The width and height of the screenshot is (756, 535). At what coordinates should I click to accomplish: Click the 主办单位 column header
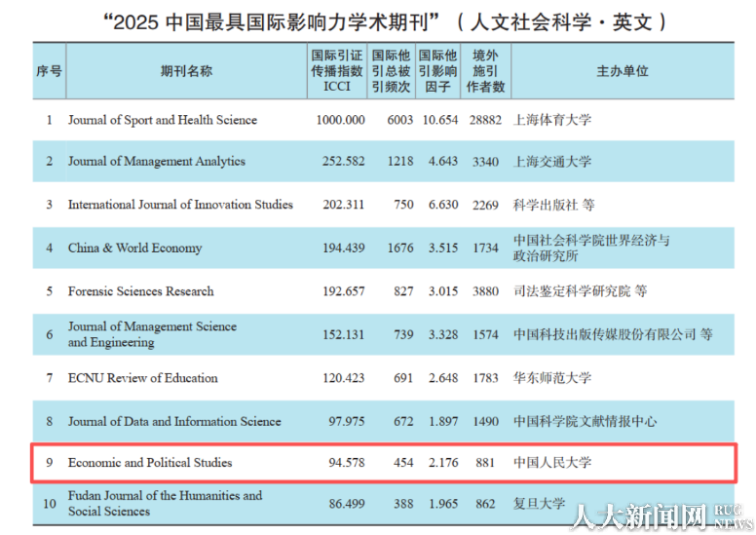pos(622,71)
